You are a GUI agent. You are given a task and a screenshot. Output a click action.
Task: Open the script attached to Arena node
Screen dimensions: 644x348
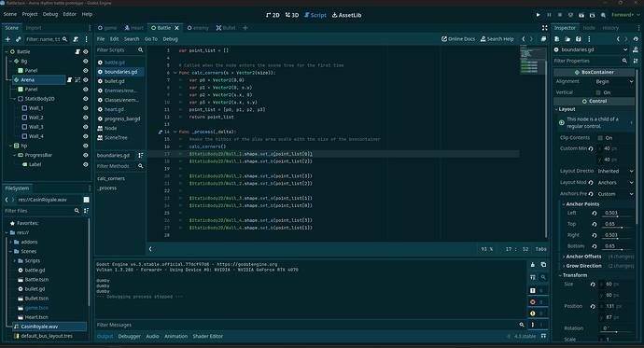click(69, 79)
